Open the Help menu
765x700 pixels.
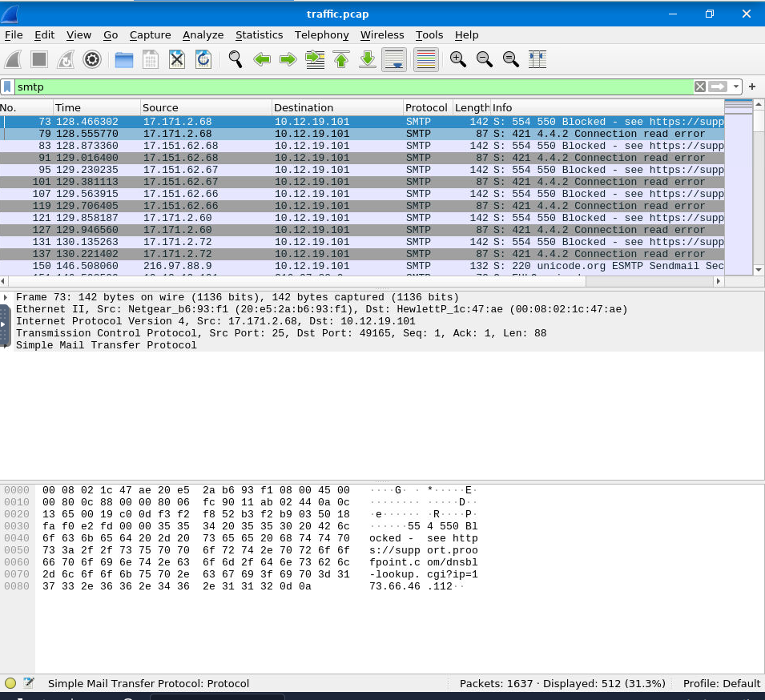(466, 35)
